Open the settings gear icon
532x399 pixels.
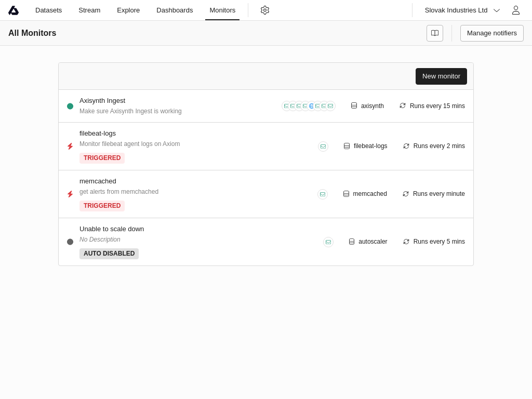[x=265, y=10]
